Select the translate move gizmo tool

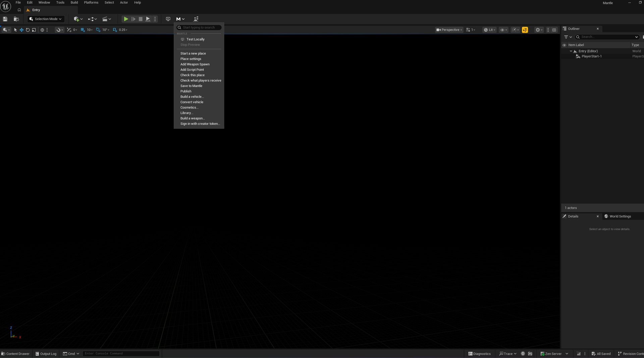pyautogui.click(x=21, y=30)
